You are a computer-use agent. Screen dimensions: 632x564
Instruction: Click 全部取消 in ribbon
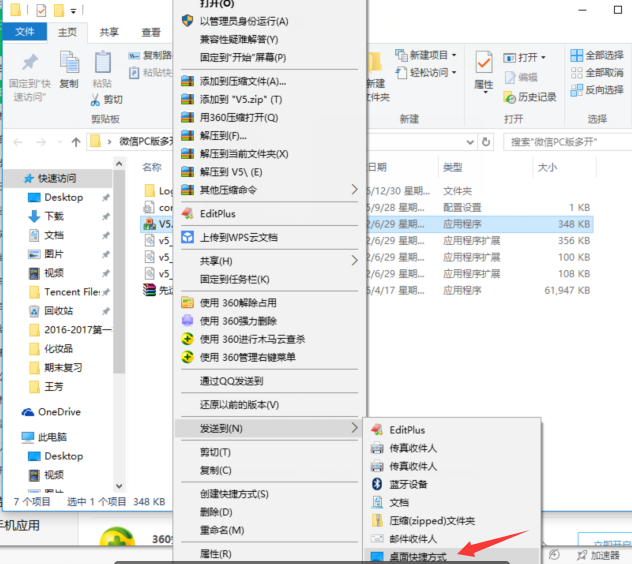click(x=597, y=73)
